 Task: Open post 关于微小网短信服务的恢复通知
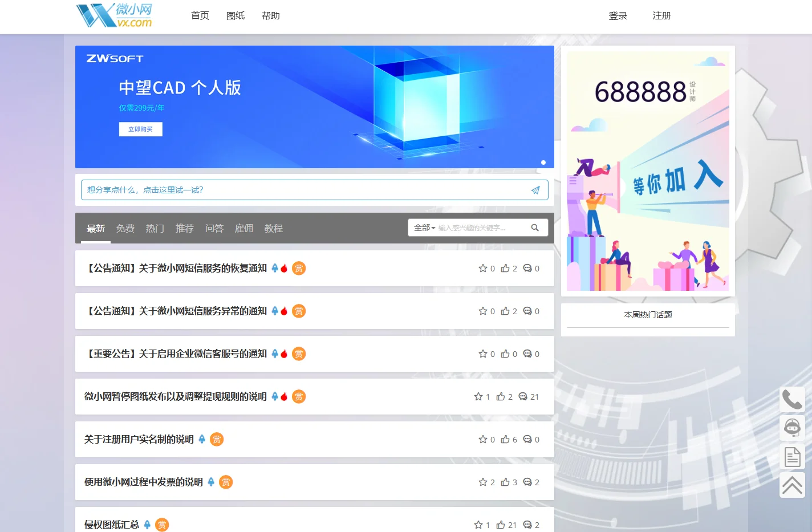176,269
